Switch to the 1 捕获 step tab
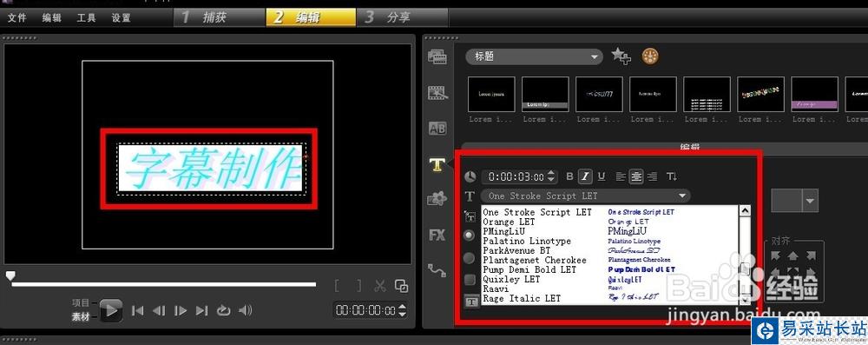Viewport: 868px width, 345px height. pyautogui.click(x=219, y=17)
